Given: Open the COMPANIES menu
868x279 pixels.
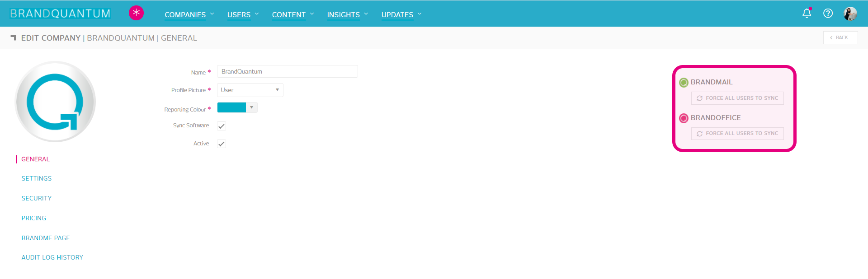Looking at the screenshot, I should pos(185,15).
